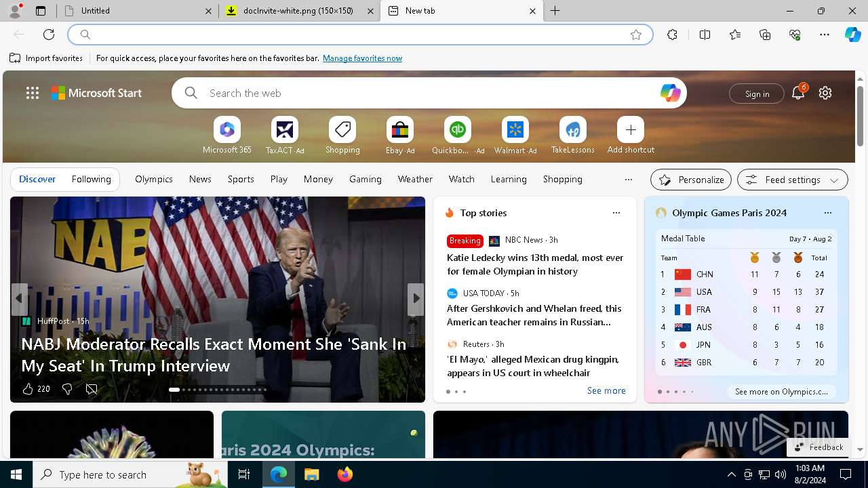
Task: Open Browser essentials heart icon
Action: pos(795,35)
